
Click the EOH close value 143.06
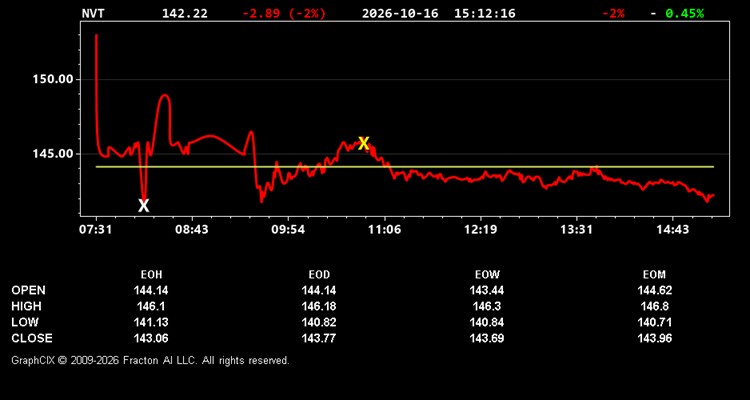tap(151, 338)
